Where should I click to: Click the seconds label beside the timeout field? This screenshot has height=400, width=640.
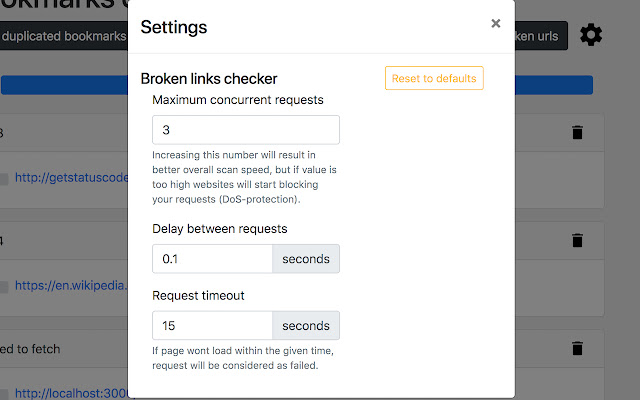(306, 326)
